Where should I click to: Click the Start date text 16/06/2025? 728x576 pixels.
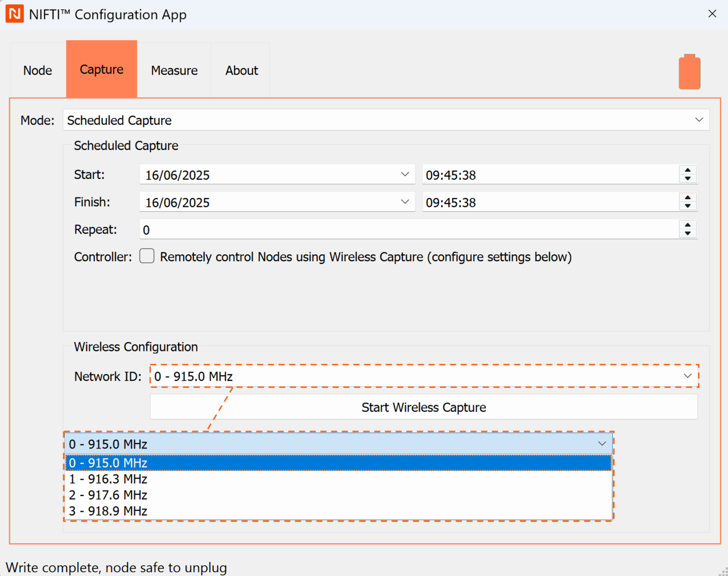[177, 175]
